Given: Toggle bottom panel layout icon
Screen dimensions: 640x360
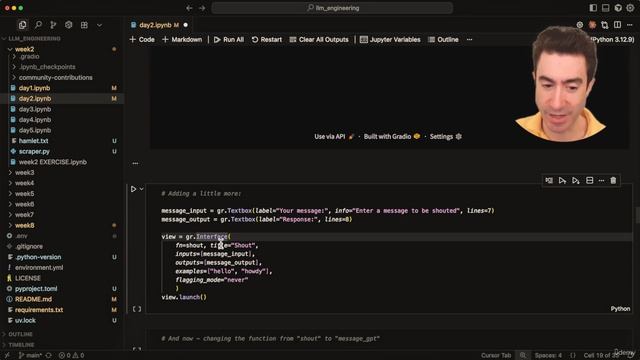Looking at the screenshot, I should click(x=605, y=8).
